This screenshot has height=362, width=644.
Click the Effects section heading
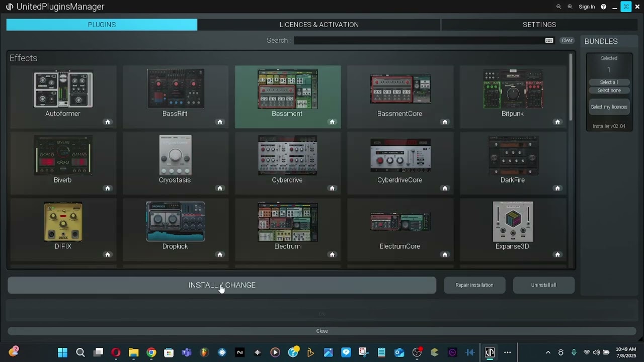[24, 58]
